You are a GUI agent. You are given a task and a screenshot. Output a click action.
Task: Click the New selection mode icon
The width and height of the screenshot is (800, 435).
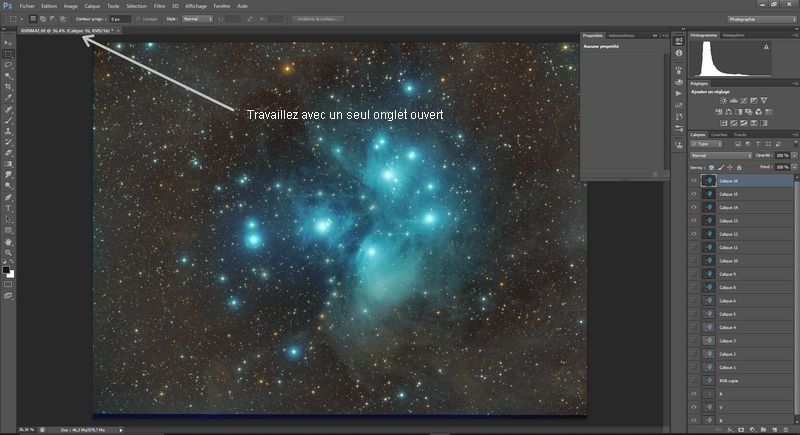pyautogui.click(x=33, y=19)
